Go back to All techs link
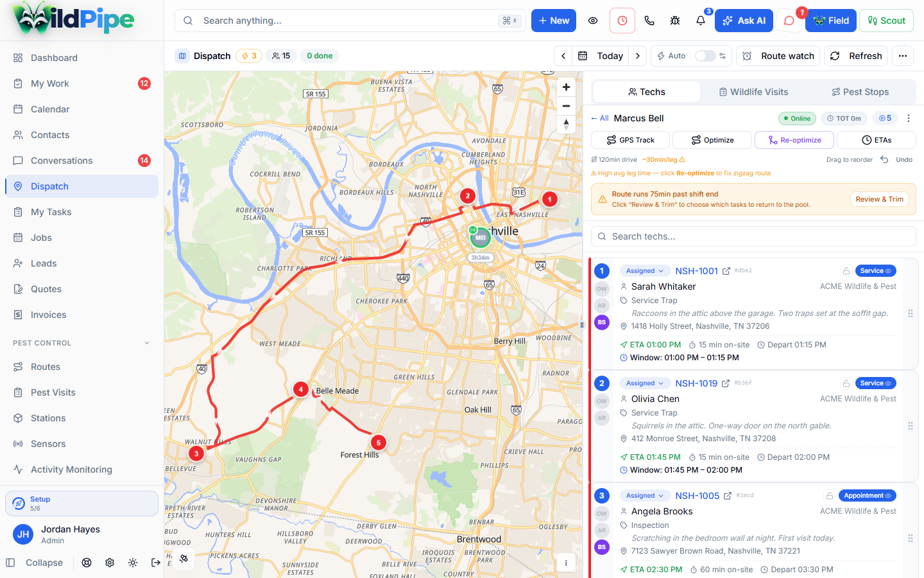 click(x=600, y=118)
